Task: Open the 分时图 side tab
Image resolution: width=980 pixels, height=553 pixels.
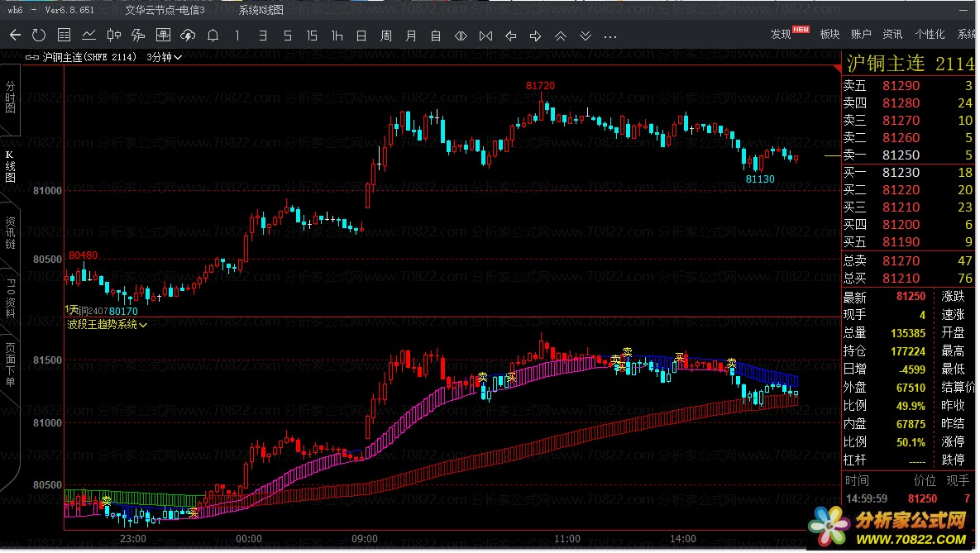Action: [x=10, y=97]
